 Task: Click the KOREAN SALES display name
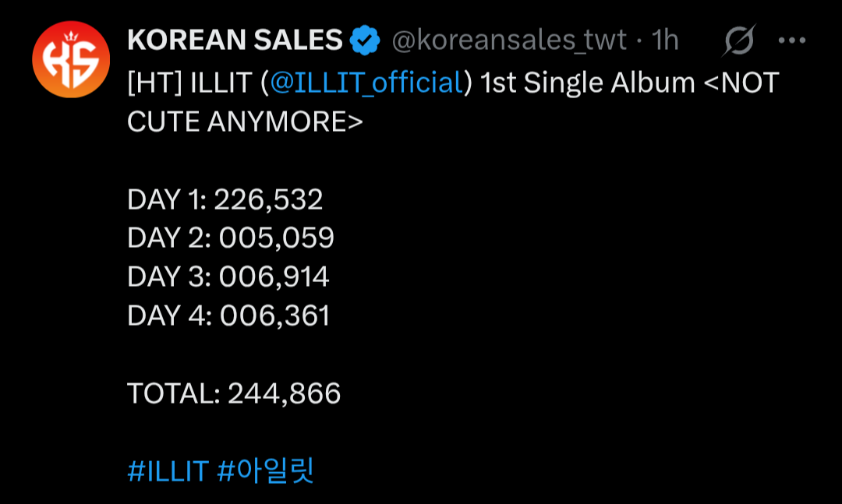(x=235, y=40)
